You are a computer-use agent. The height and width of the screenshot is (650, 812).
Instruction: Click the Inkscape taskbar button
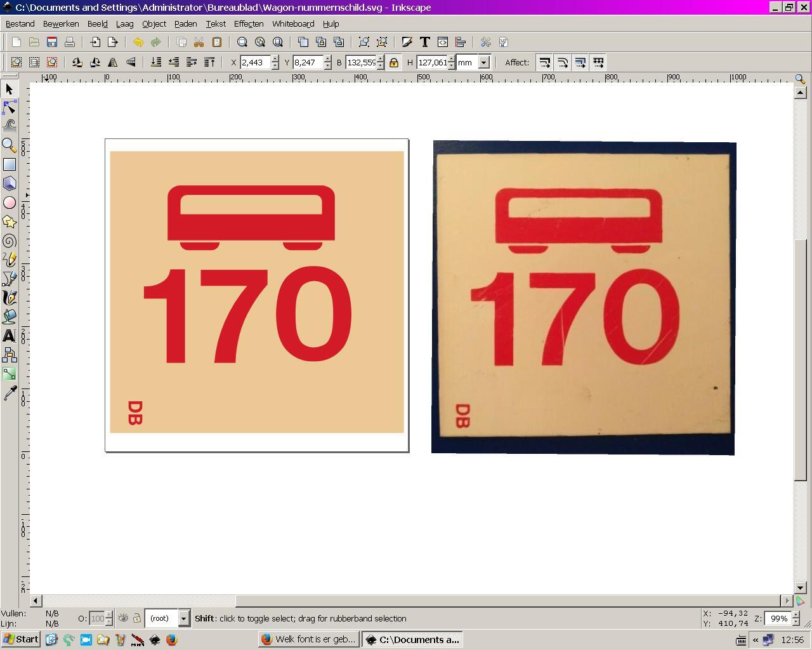click(412, 639)
